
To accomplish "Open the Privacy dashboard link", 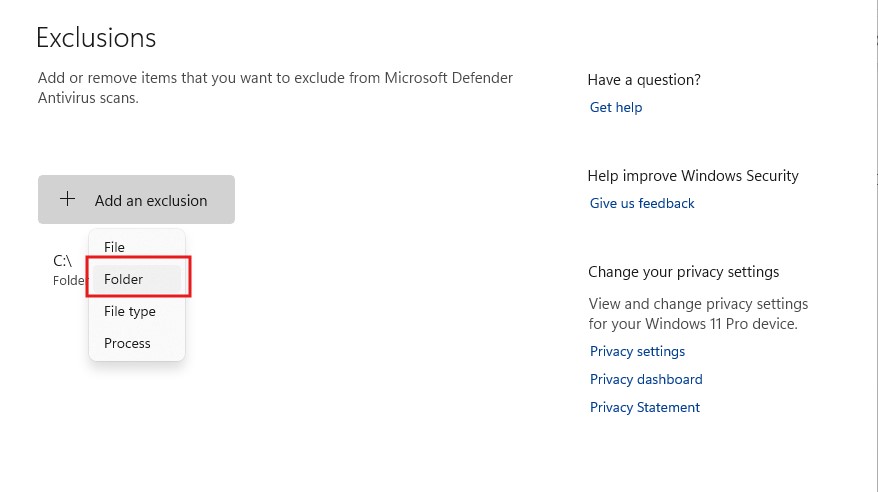I will tap(646, 379).
